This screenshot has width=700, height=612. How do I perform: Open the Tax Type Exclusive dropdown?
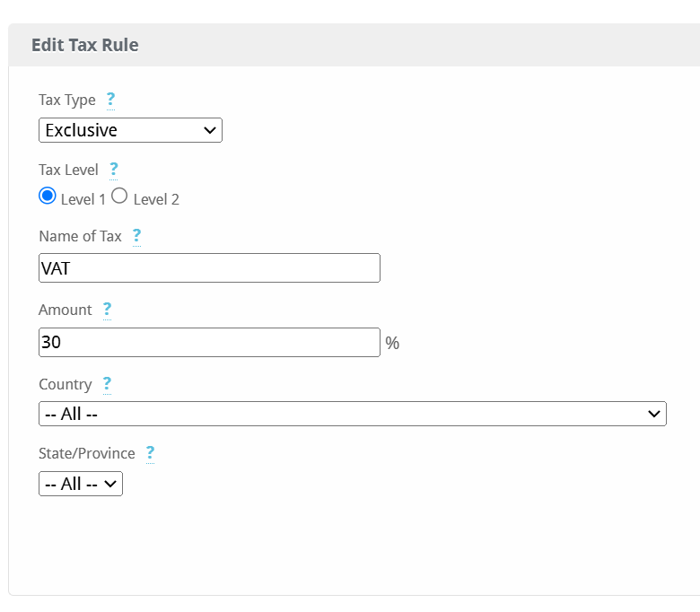pos(130,130)
